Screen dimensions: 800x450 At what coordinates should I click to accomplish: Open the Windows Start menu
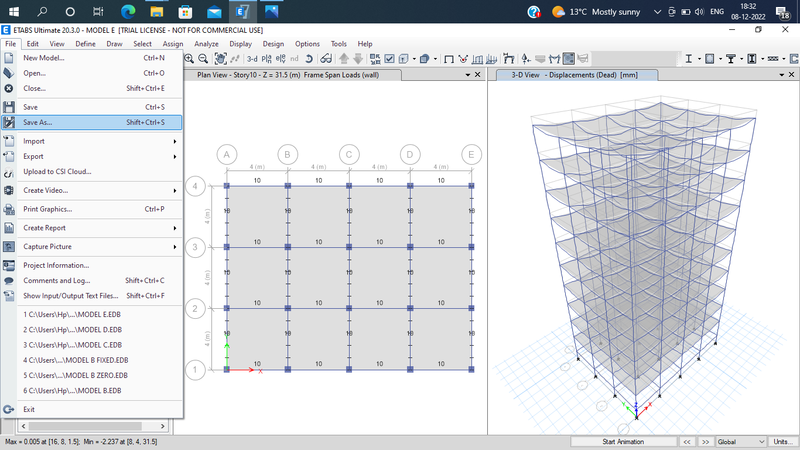[14, 11]
